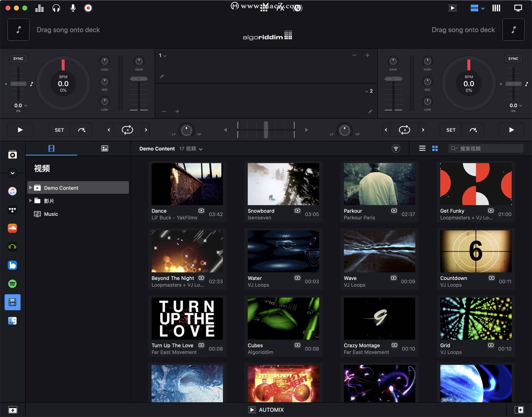This screenshot has height=417, width=532.
Task: Click the right deck jump-to-cue arrow
Action: [x=473, y=130]
